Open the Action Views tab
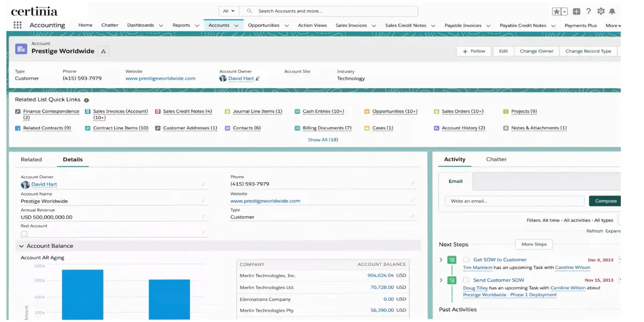 pos(312,25)
